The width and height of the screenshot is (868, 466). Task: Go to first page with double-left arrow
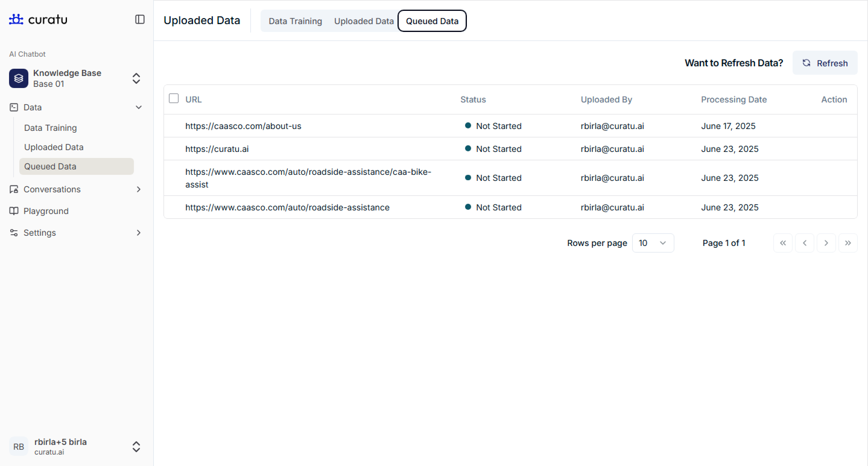coord(783,243)
